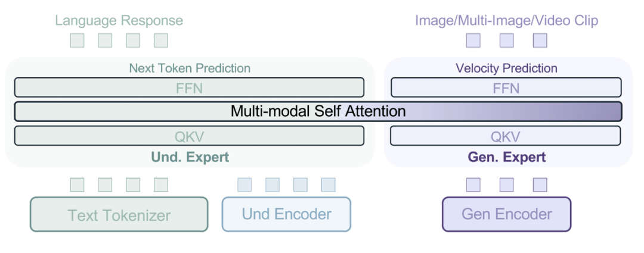Screen dimensions: 644x253
Task: Click last token square above Und Encoder
Action: tap(328, 185)
